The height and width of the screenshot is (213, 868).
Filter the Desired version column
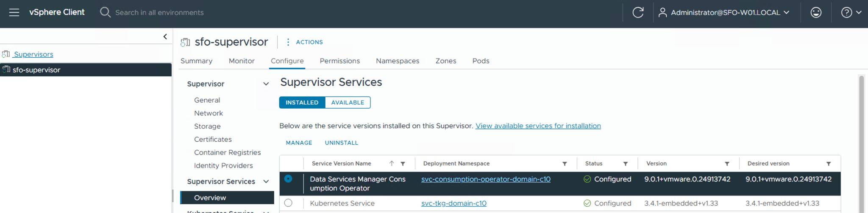(828, 164)
